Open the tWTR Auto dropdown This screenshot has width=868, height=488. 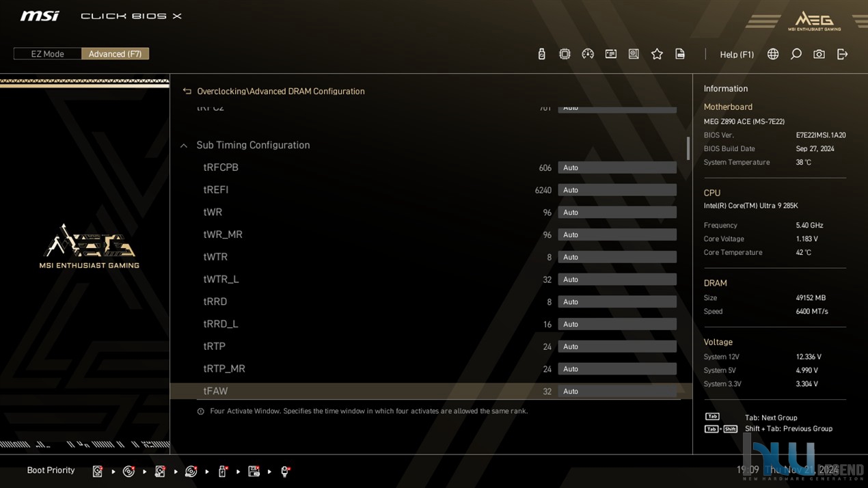coord(617,257)
